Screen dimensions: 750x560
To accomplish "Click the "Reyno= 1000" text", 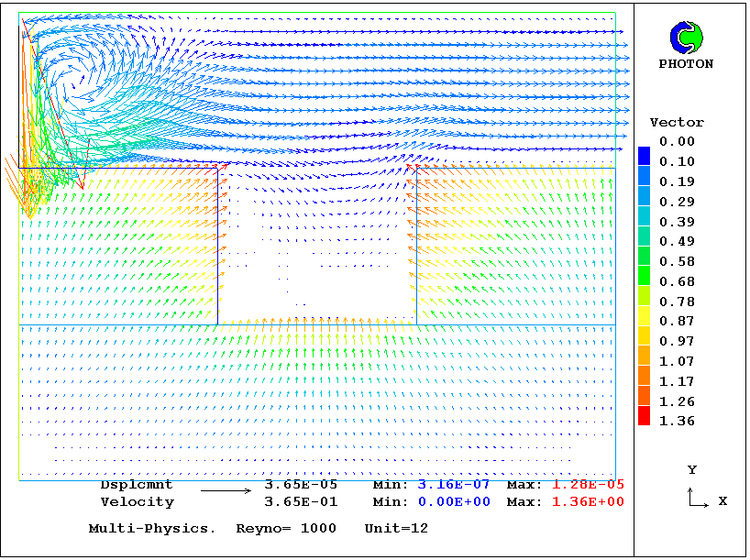I will click(x=286, y=529).
